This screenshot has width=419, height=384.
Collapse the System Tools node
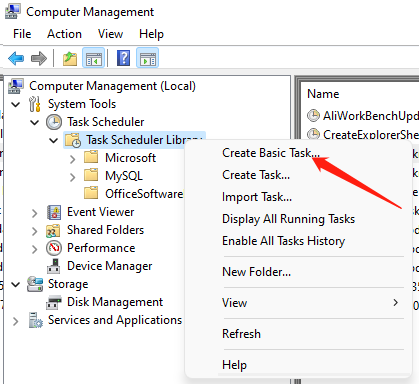click(x=16, y=104)
